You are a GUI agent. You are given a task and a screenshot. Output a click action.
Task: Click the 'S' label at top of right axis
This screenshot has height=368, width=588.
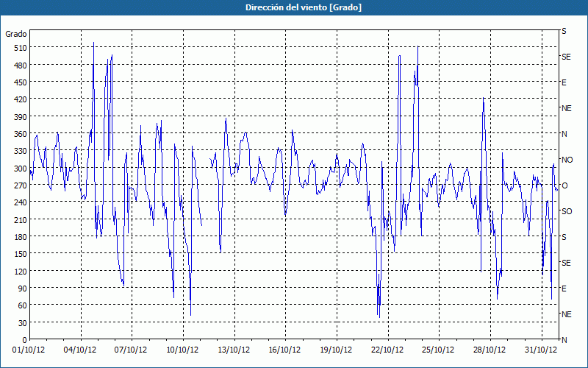click(x=564, y=32)
